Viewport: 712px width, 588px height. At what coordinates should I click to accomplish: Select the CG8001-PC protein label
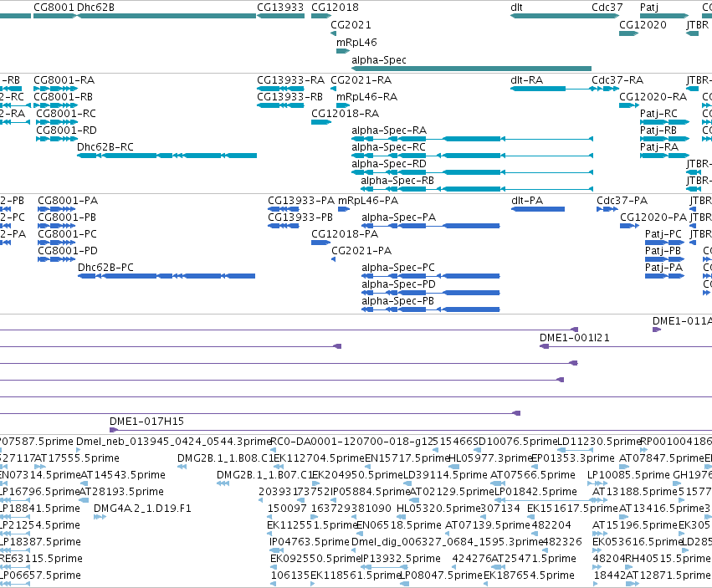(67, 234)
